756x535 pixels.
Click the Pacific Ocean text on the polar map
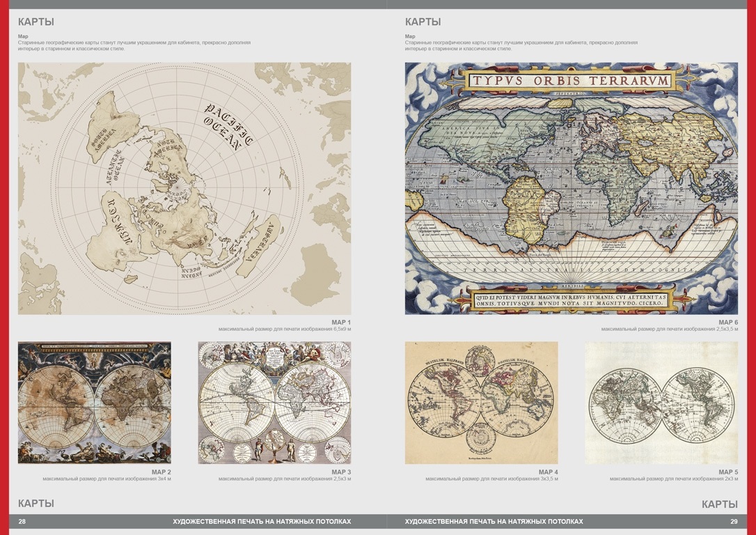pyautogui.click(x=228, y=125)
